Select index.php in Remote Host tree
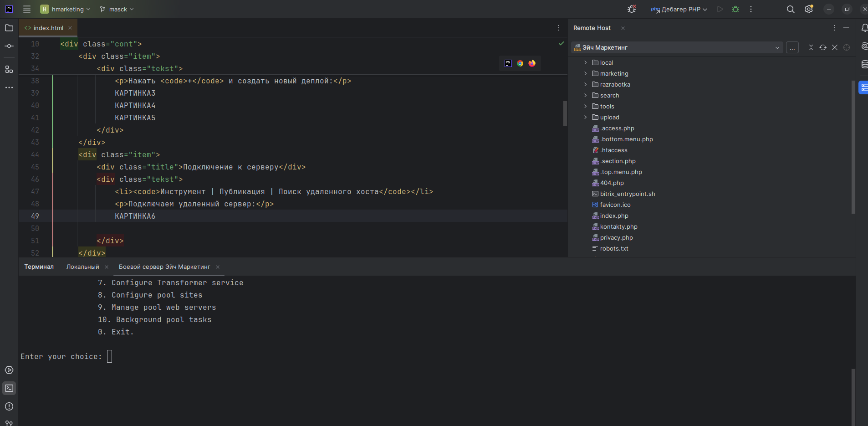The image size is (868, 426). 614,216
